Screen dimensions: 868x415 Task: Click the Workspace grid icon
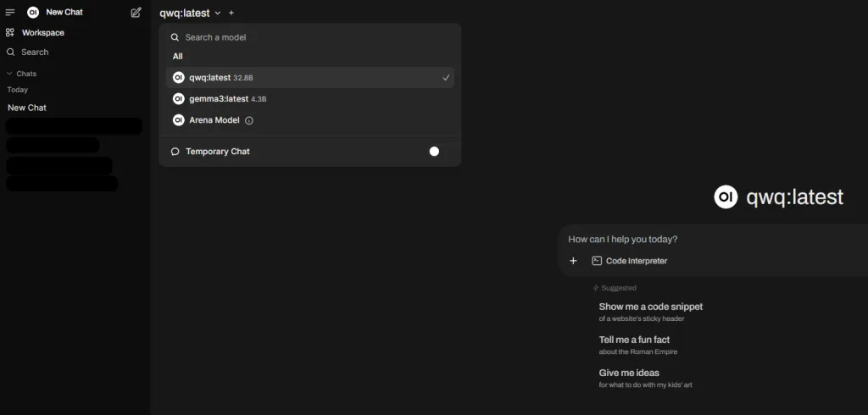10,33
